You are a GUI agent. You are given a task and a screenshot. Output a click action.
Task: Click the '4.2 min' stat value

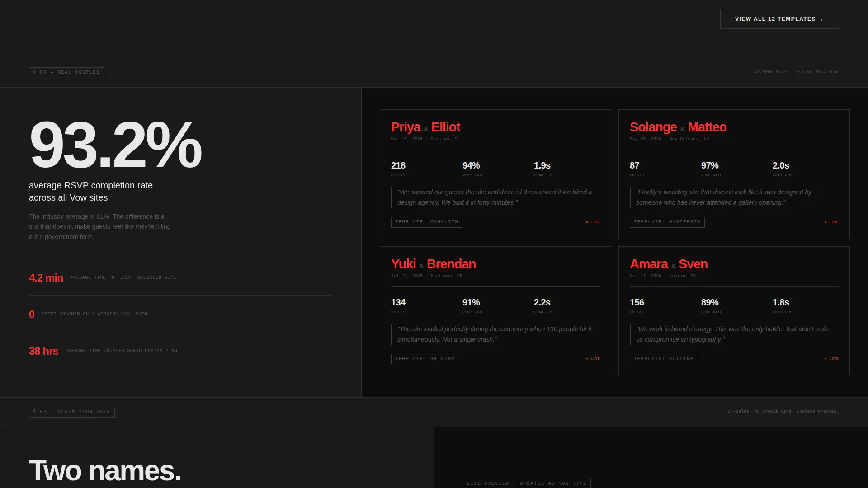pyautogui.click(x=46, y=278)
